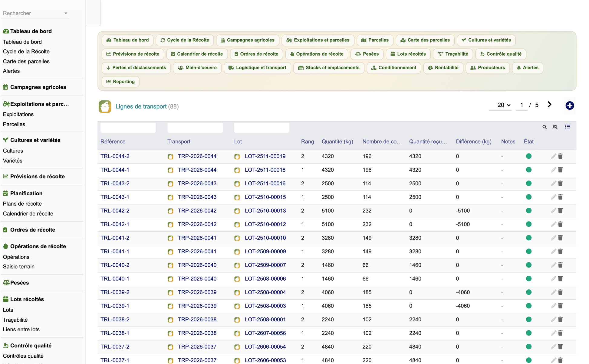Click the green status dot for TRL-0044-1
The height and width of the screenshot is (364, 589).
click(x=529, y=170)
